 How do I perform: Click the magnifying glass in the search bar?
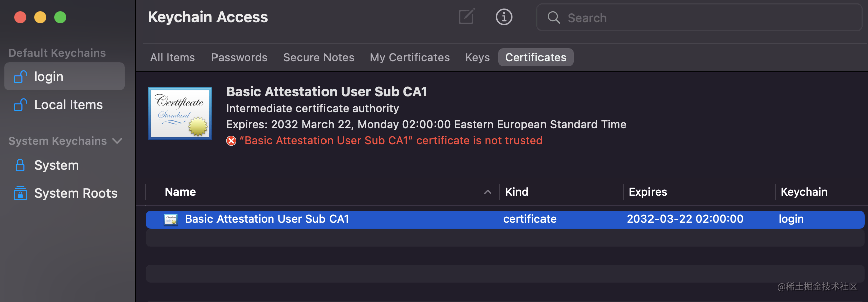coord(553,17)
